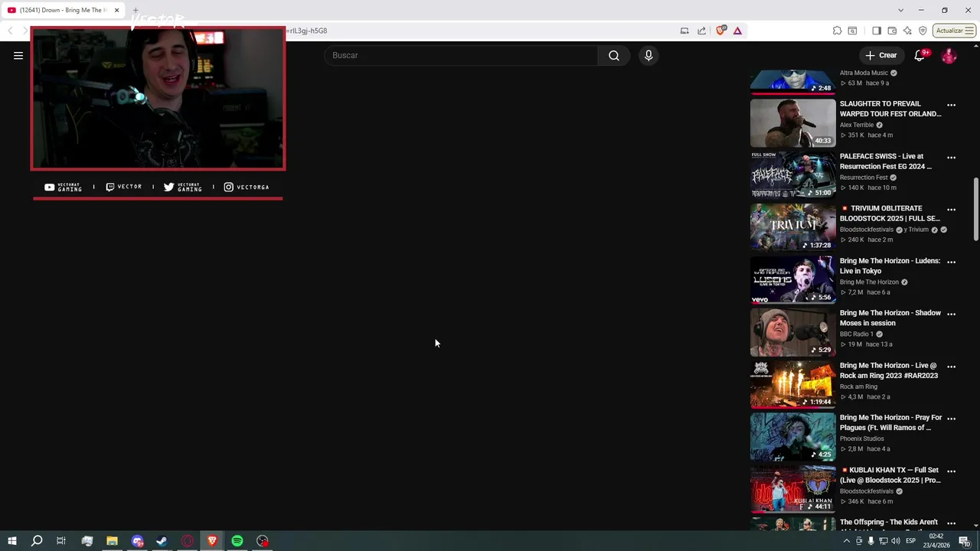Open Steam from the taskbar
This screenshot has width=980, height=551.
tap(162, 541)
